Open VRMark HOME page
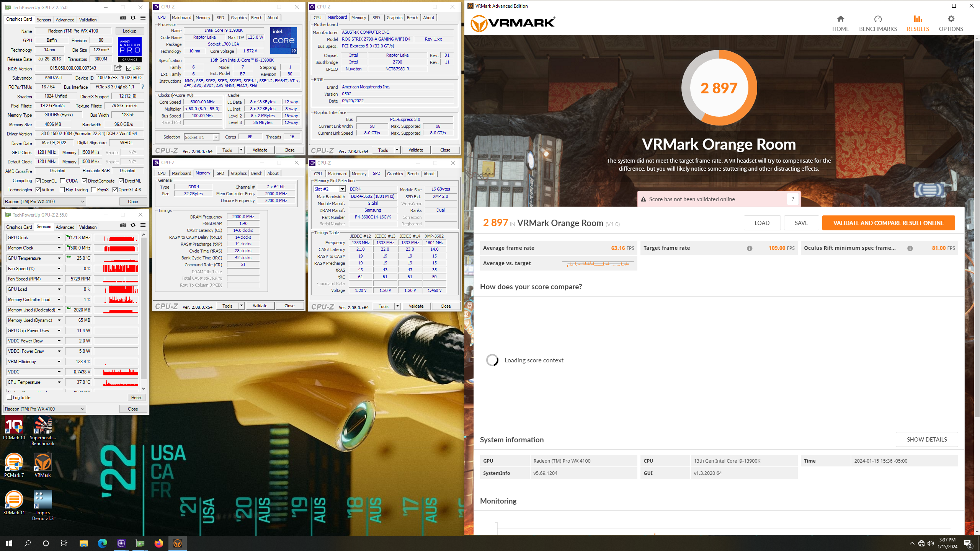This screenshot has width=980, height=551. click(841, 23)
